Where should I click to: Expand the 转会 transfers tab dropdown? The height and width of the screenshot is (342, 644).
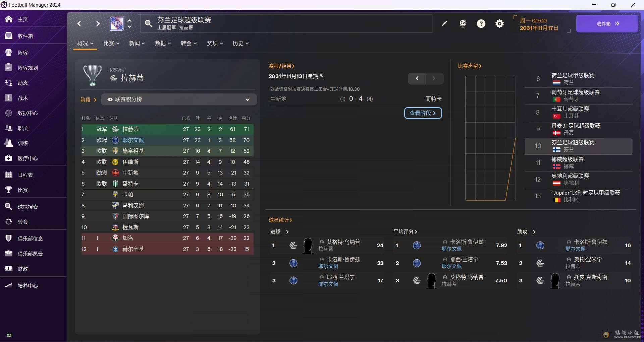click(189, 43)
